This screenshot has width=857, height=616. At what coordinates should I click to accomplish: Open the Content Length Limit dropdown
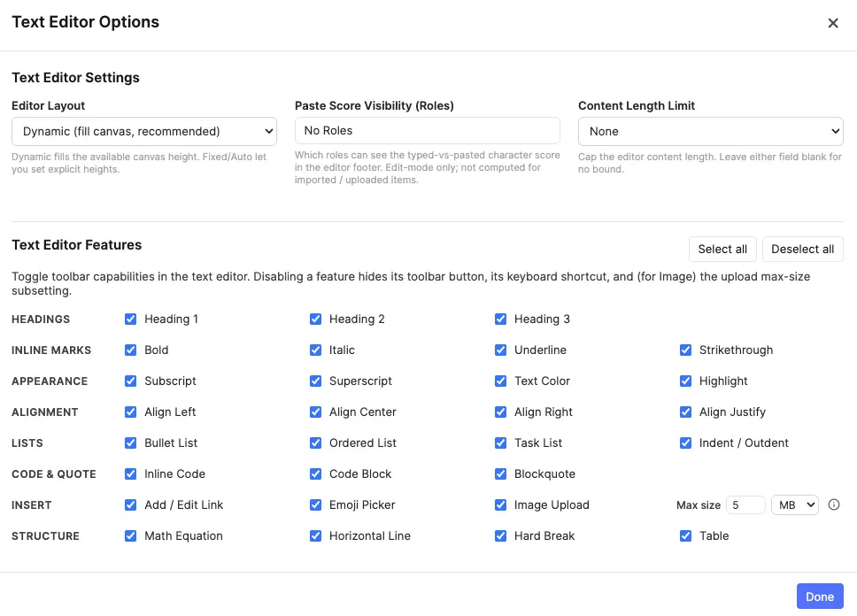coord(711,131)
